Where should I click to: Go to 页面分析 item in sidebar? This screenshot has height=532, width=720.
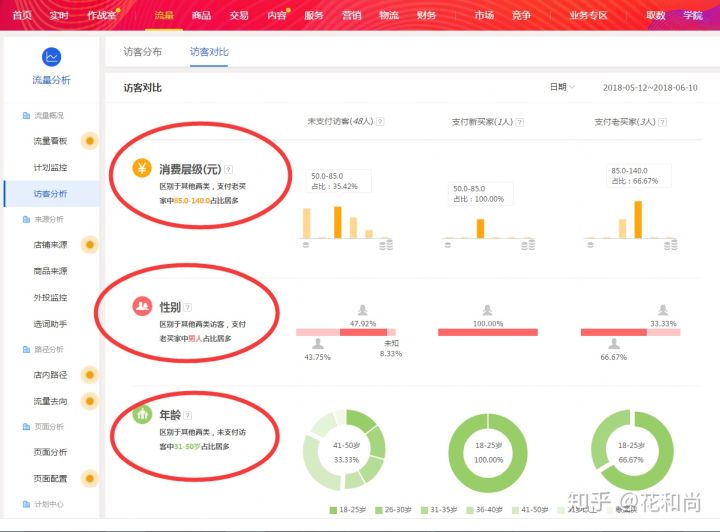tap(50, 452)
